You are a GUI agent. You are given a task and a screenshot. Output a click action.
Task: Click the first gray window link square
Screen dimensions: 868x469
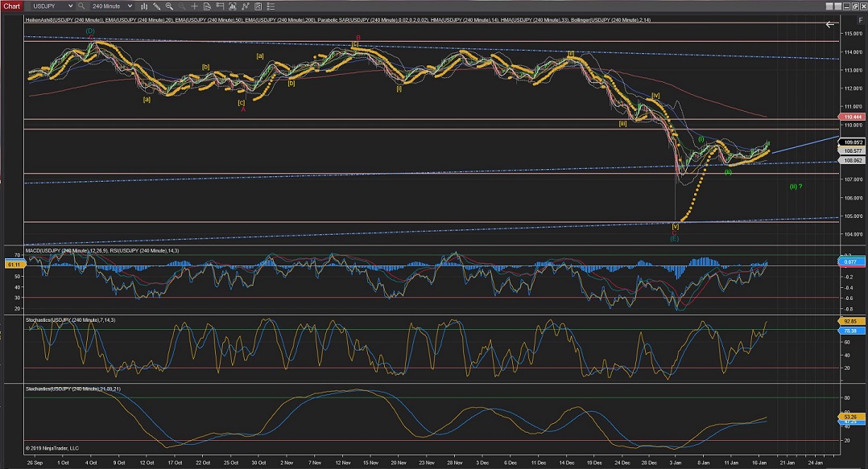pos(829,6)
